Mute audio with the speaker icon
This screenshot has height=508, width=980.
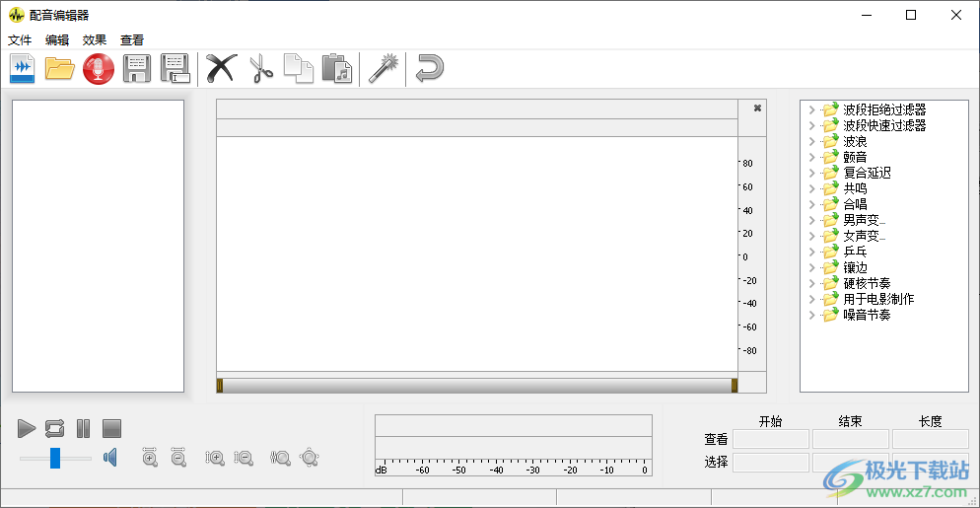tap(111, 458)
